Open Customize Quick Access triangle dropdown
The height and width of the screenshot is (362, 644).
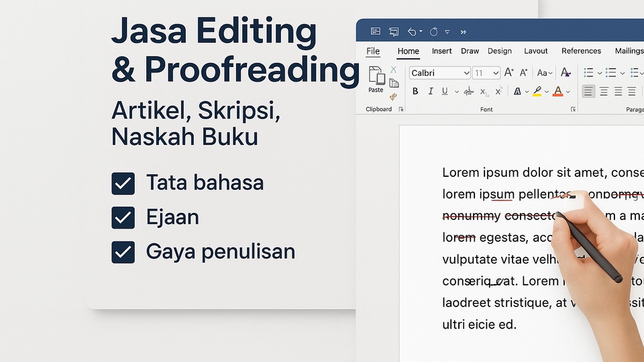coord(447,32)
